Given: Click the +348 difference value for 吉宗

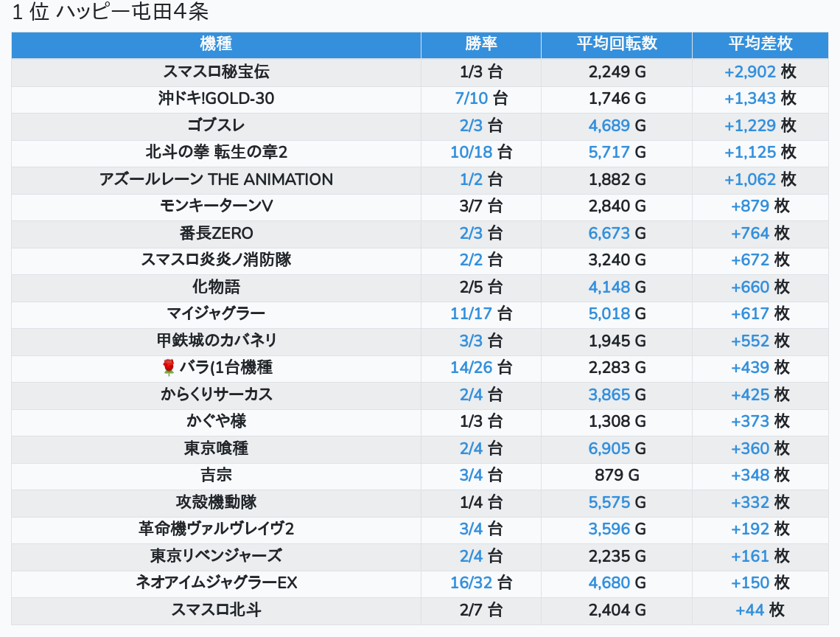Looking at the screenshot, I should [x=750, y=475].
